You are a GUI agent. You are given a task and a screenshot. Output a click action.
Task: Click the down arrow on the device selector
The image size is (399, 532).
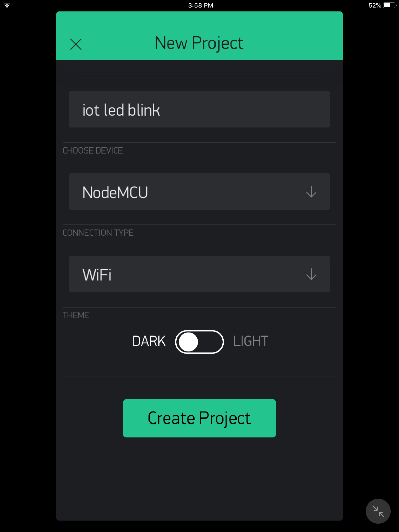point(311,192)
